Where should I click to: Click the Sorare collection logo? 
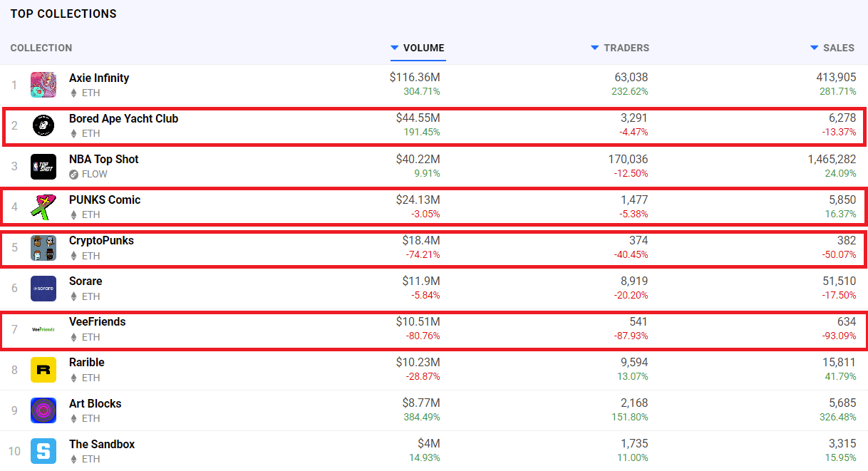pyautogui.click(x=43, y=289)
